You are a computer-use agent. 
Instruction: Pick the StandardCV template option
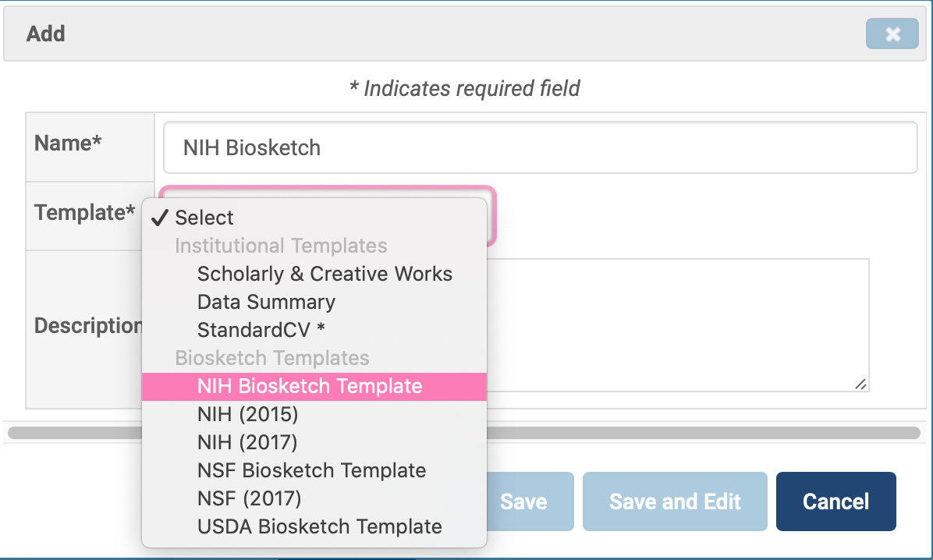pyautogui.click(x=261, y=330)
